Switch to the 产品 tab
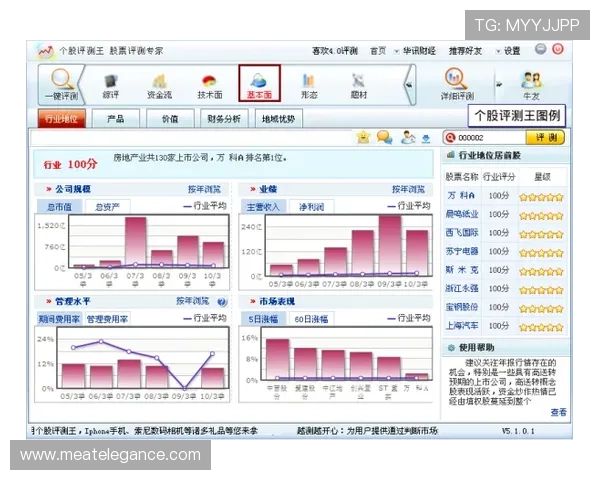Image resolution: width=600 pixels, height=480 pixels. tap(116, 119)
